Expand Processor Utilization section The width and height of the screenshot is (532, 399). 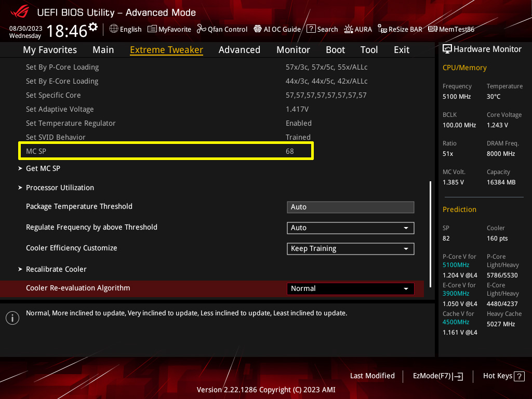60,188
